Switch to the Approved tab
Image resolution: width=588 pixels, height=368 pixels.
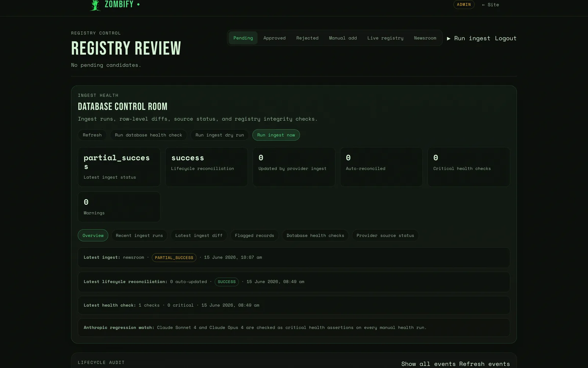[275, 38]
